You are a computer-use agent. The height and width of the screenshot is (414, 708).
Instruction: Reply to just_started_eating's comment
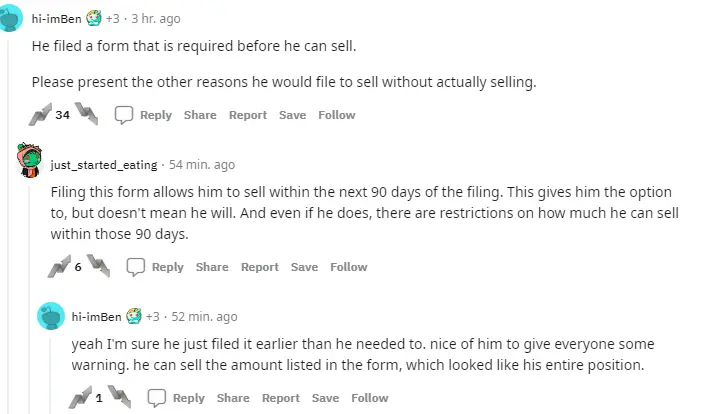pos(155,267)
